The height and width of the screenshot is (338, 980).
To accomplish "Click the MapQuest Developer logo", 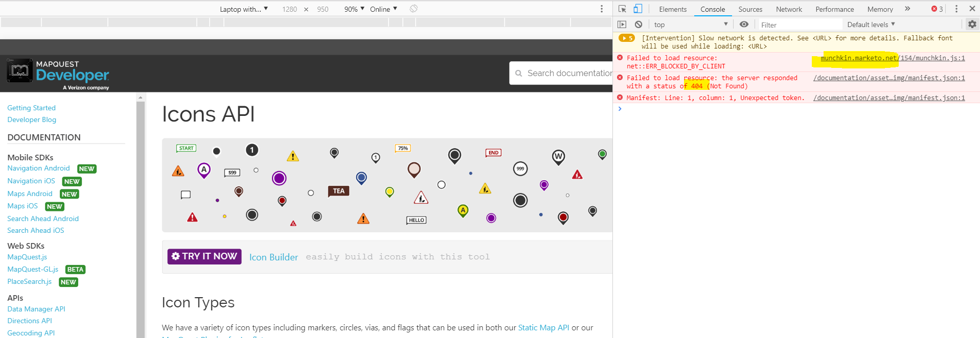I will pos(58,75).
